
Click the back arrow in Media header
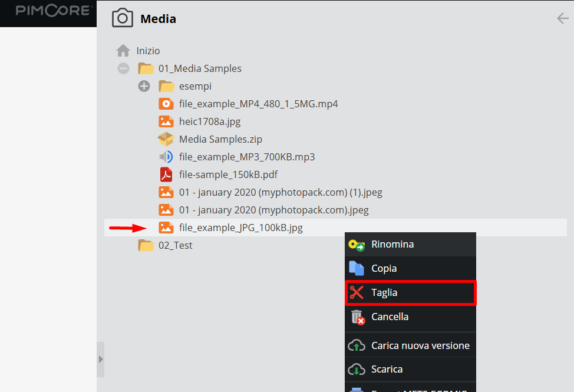562,19
